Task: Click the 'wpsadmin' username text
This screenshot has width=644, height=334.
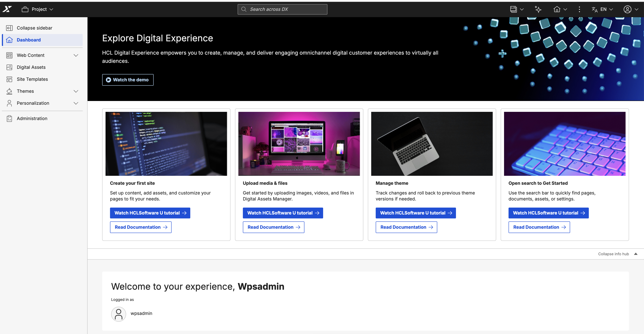Action: pyautogui.click(x=141, y=313)
